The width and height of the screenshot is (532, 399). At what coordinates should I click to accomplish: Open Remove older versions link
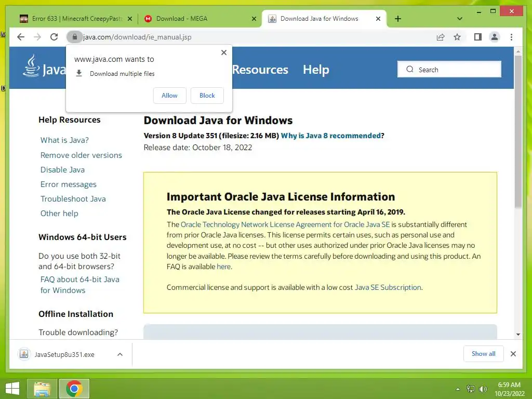pyautogui.click(x=81, y=155)
